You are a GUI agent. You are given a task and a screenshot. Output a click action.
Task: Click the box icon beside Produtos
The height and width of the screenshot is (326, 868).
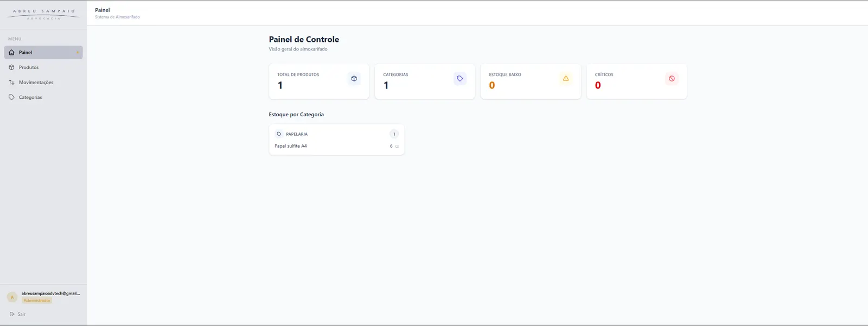pos(11,67)
